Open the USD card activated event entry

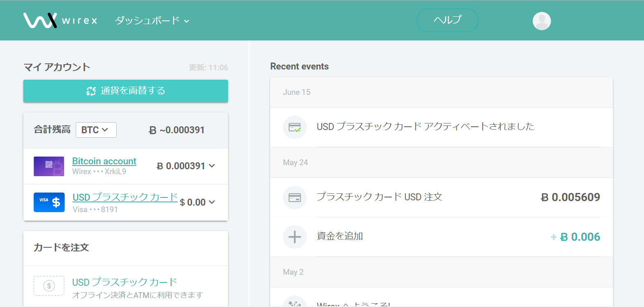click(425, 127)
